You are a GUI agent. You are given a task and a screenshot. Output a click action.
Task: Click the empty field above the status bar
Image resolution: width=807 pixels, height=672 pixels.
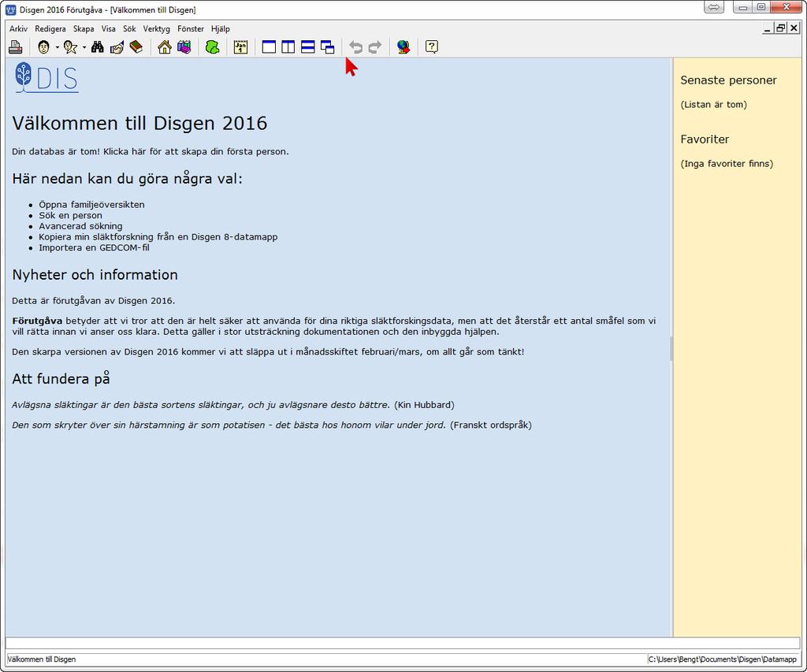click(x=403, y=644)
